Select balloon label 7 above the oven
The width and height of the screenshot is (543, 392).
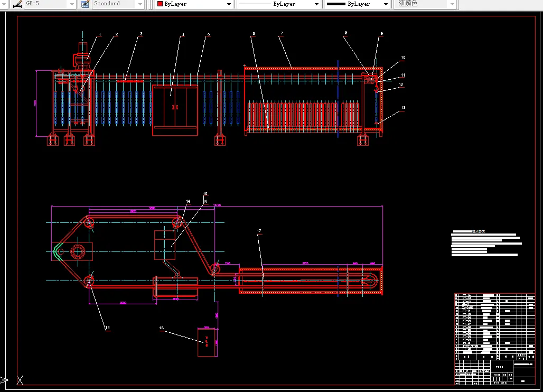(282, 33)
